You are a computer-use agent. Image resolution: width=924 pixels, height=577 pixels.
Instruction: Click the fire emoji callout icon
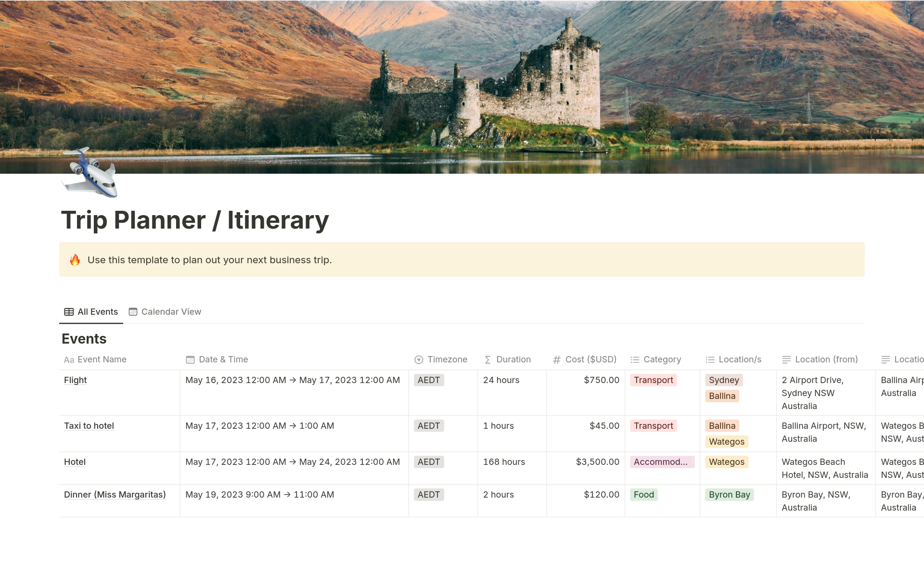point(75,260)
